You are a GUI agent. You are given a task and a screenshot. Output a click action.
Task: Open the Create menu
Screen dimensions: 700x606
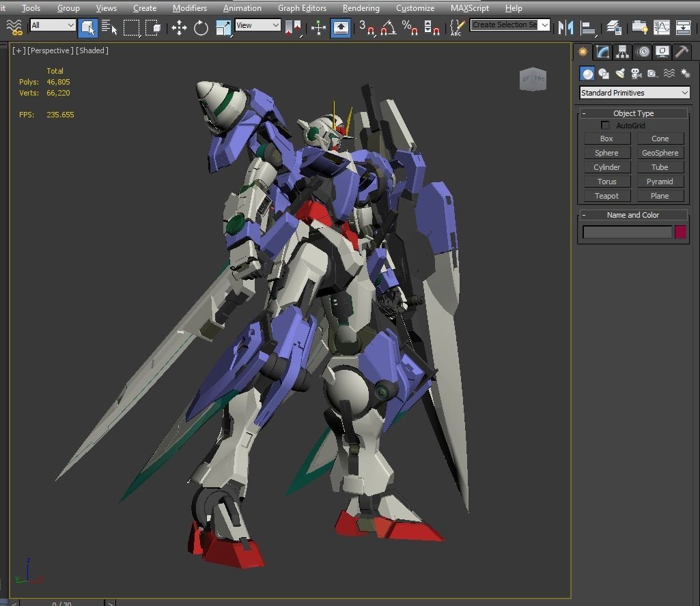pyautogui.click(x=145, y=8)
